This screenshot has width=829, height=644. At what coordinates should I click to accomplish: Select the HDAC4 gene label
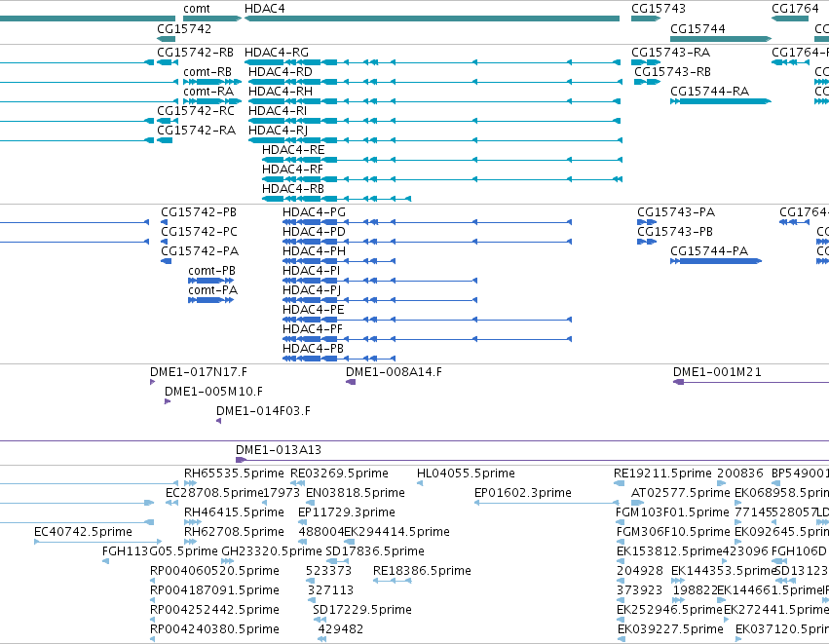tap(264, 9)
